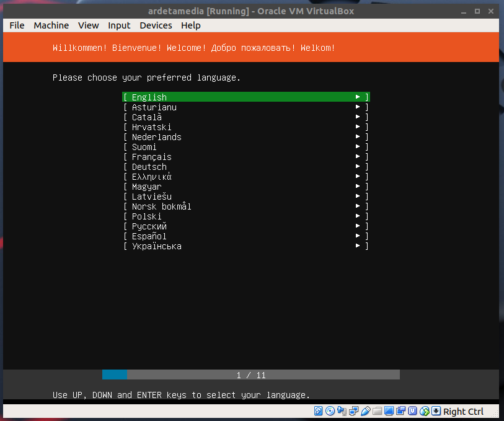The width and height of the screenshot is (504, 421).
Task: Open the shared folders status icon
Action: coord(377,411)
